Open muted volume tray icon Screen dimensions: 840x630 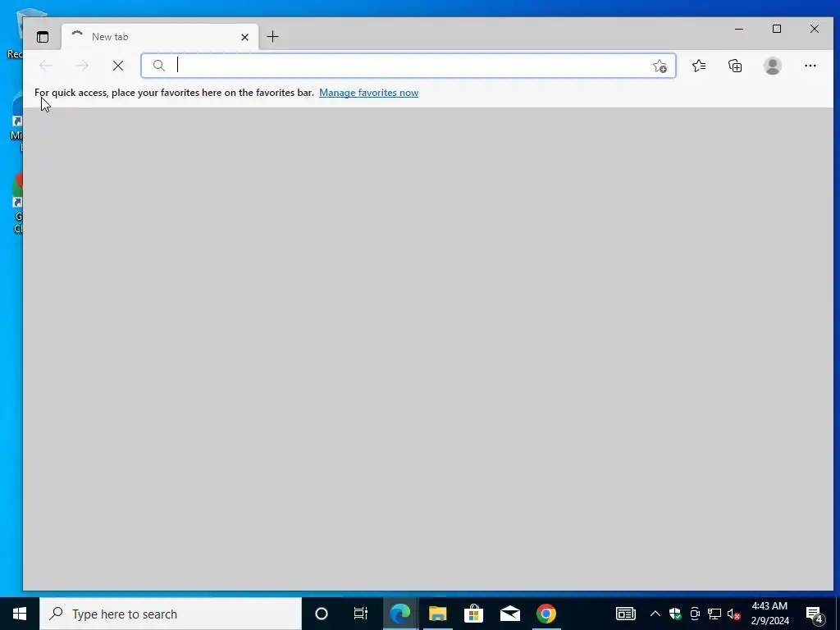[x=733, y=614]
